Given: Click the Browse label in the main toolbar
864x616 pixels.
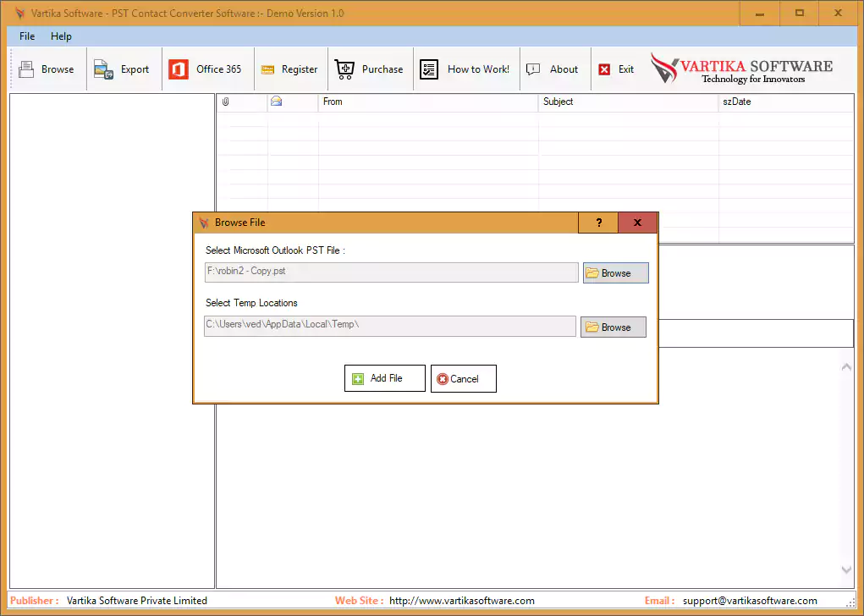Looking at the screenshot, I should click(x=58, y=69).
